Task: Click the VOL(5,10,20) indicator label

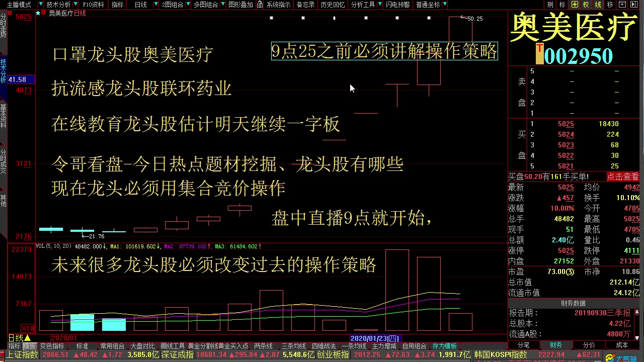Action: coord(54,246)
